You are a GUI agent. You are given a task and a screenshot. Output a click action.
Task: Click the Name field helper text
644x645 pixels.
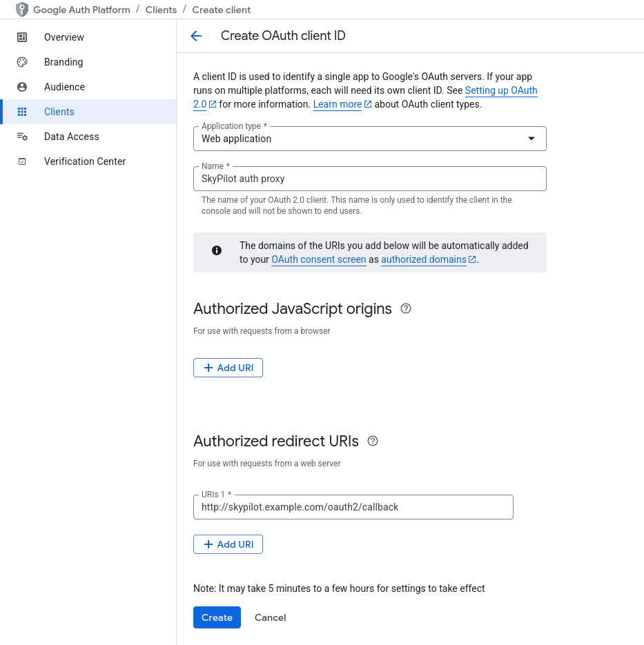(x=357, y=206)
